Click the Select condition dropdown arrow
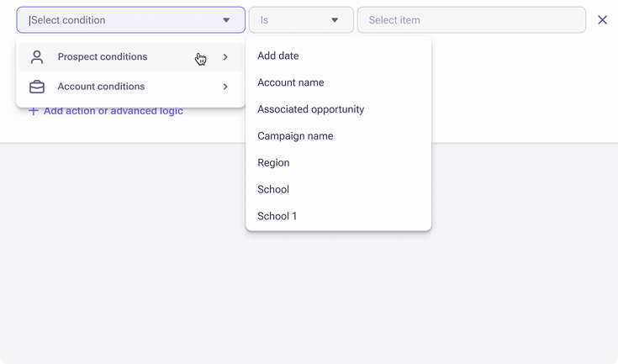This screenshot has height=364, width=618. 226,20
